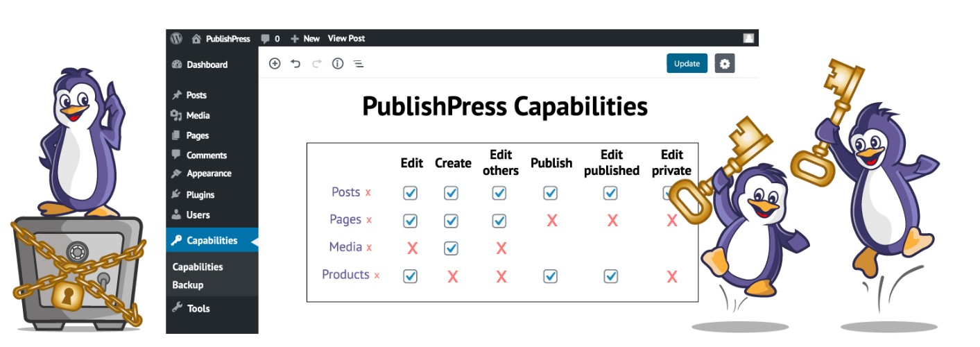Open the settings gear button

pyautogui.click(x=725, y=64)
